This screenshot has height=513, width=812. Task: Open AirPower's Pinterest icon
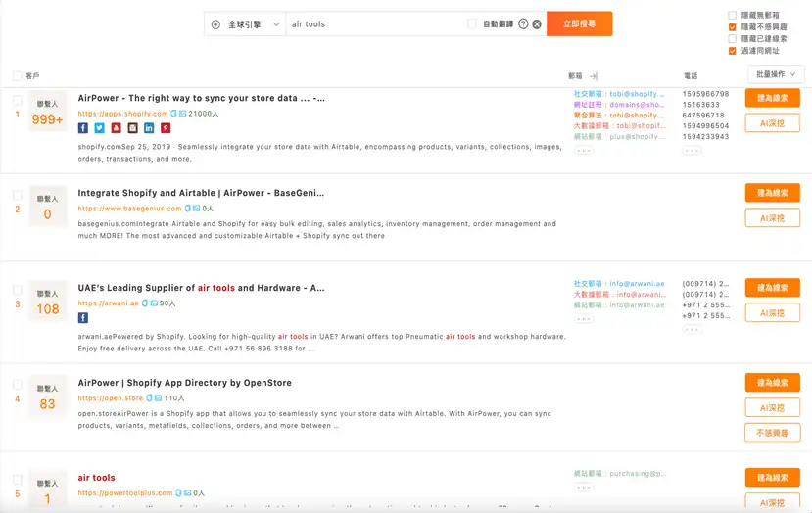(x=166, y=128)
